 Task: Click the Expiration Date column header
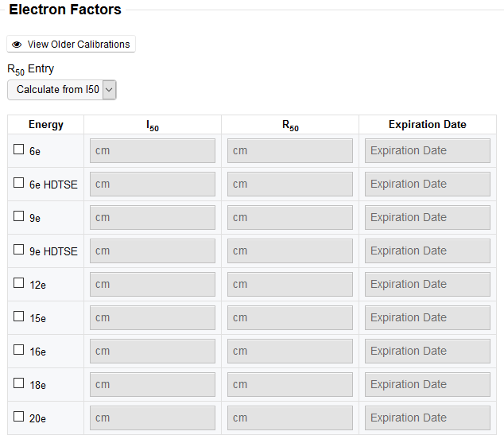pyautogui.click(x=427, y=124)
